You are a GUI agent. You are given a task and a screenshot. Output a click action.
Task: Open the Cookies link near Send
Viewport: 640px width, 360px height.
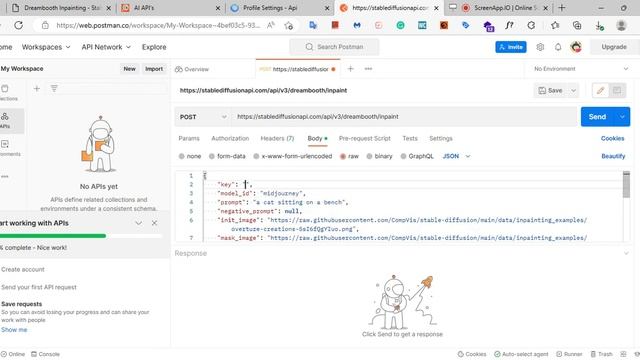pos(612,138)
